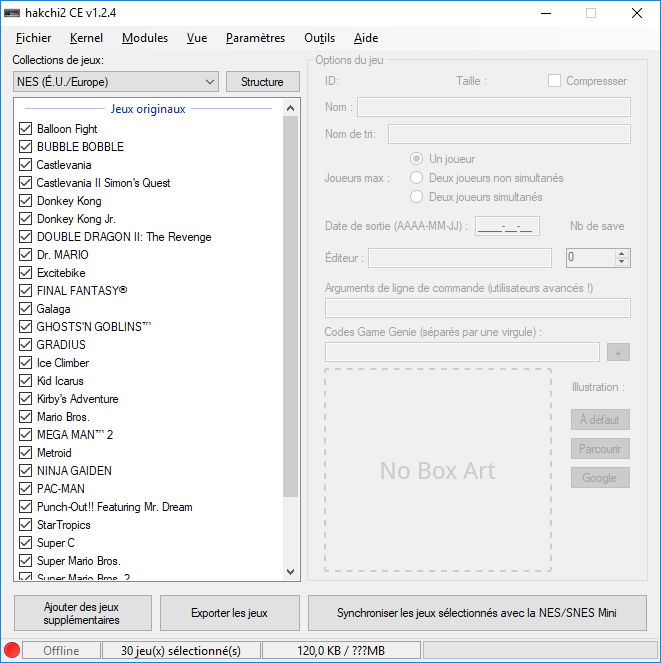This screenshot has width=661, height=663.
Task: Click the Parcourir button
Action: 600,449
